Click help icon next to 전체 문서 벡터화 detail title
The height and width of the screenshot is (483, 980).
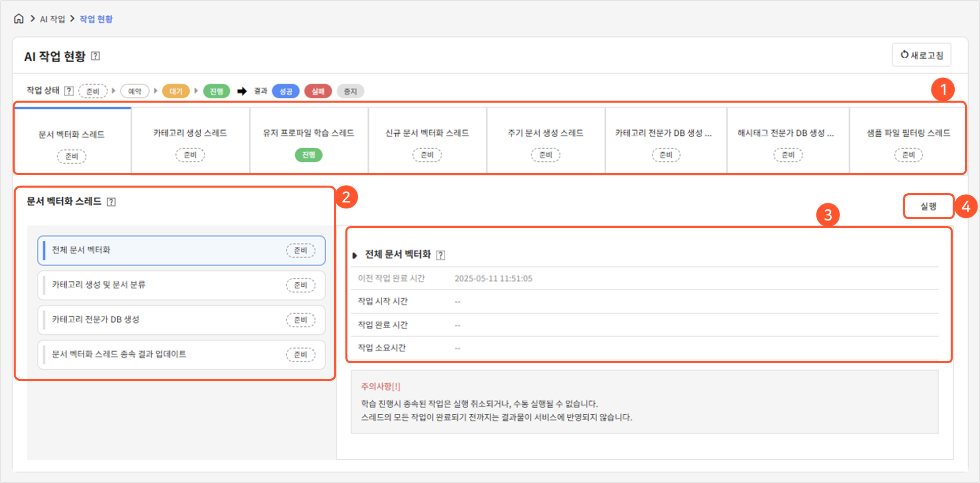[440, 255]
